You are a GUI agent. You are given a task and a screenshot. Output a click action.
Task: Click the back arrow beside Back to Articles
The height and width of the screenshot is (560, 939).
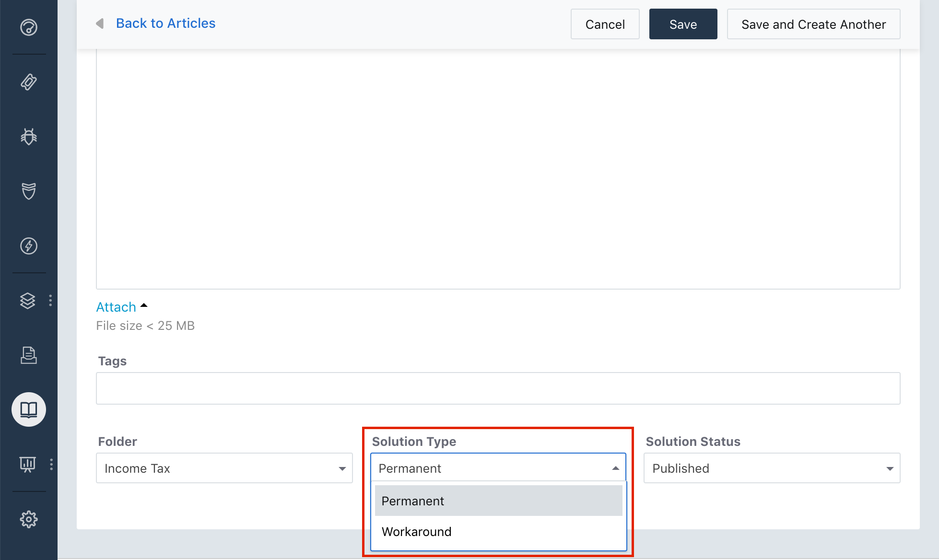click(100, 23)
